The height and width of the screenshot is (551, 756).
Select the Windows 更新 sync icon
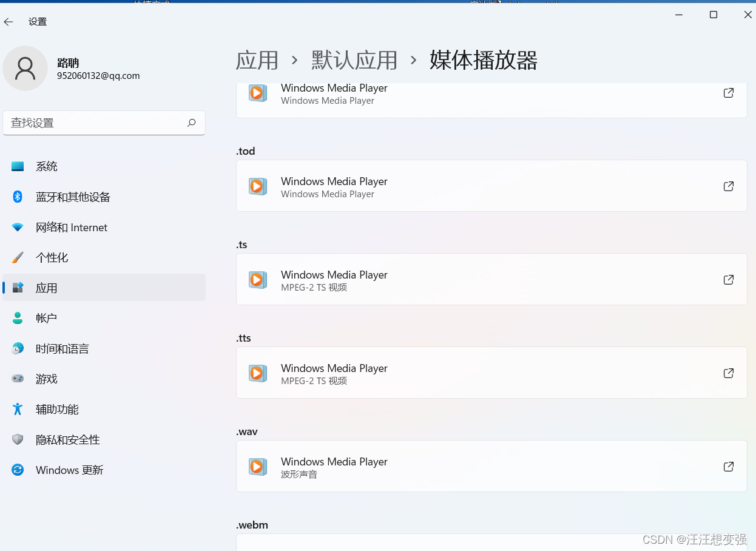pyautogui.click(x=18, y=470)
